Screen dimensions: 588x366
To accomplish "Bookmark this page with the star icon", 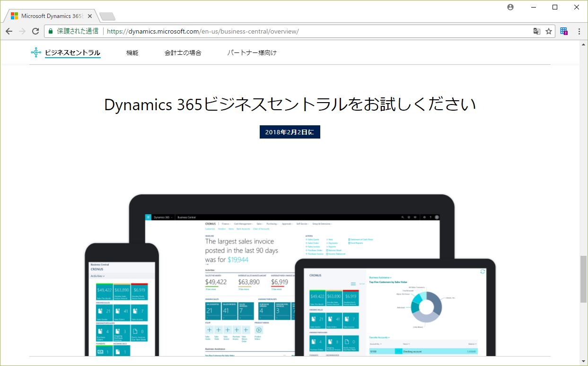I will [x=549, y=31].
